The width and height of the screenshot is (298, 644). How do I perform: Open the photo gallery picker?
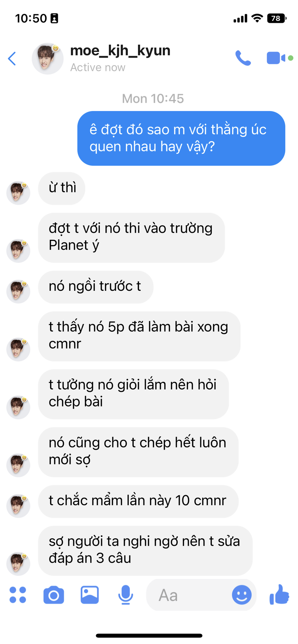click(x=90, y=595)
